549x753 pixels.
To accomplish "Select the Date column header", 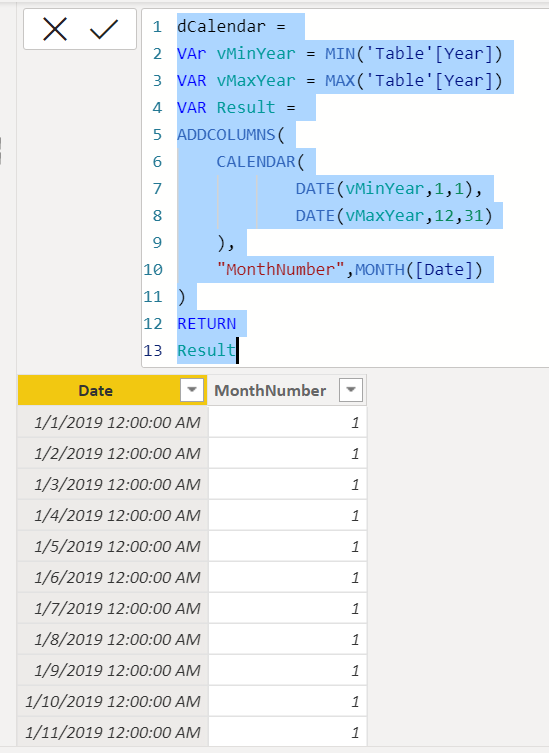I will (x=112, y=390).
